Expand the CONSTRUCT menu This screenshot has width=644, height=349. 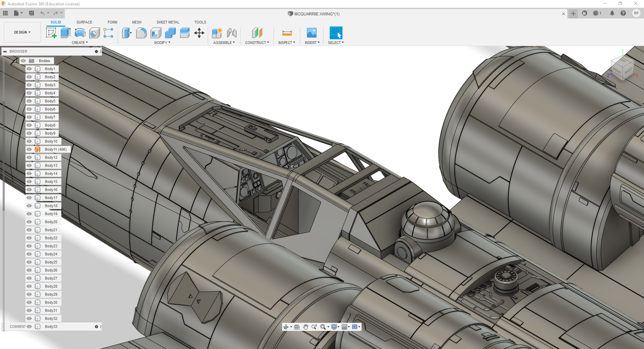(257, 43)
